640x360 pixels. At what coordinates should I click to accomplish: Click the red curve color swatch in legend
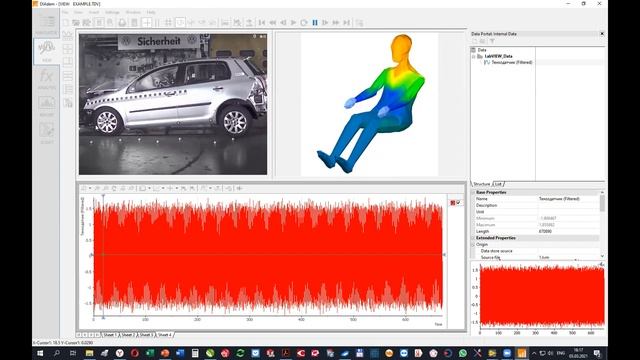pyautogui.click(x=453, y=202)
